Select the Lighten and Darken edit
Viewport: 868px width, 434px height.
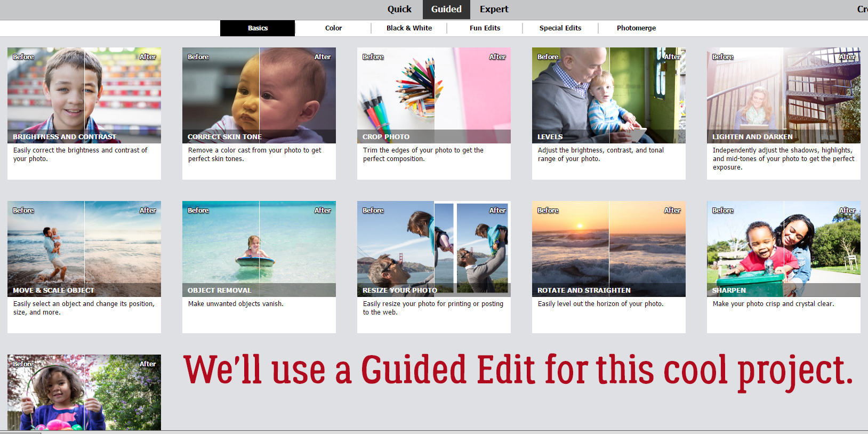coord(784,96)
